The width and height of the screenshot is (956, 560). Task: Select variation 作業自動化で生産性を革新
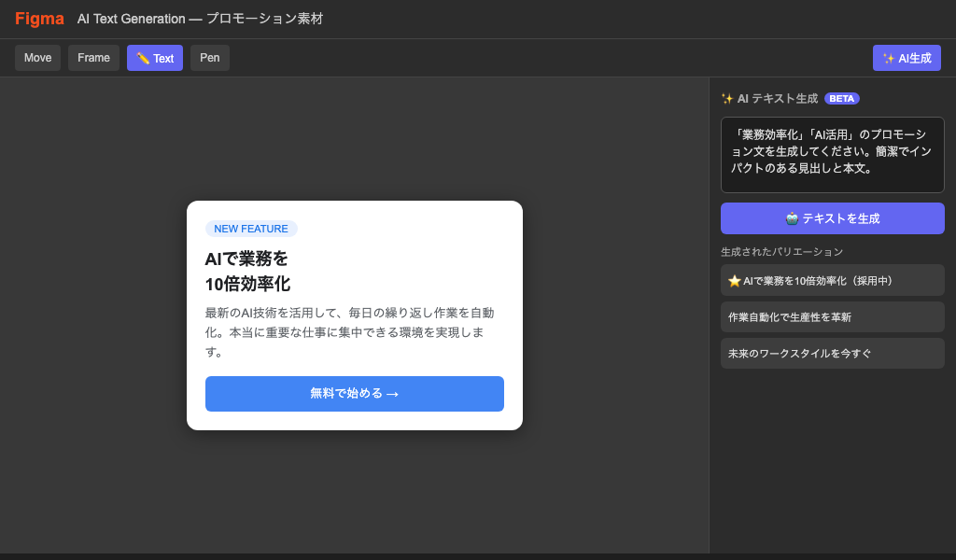point(831,316)
